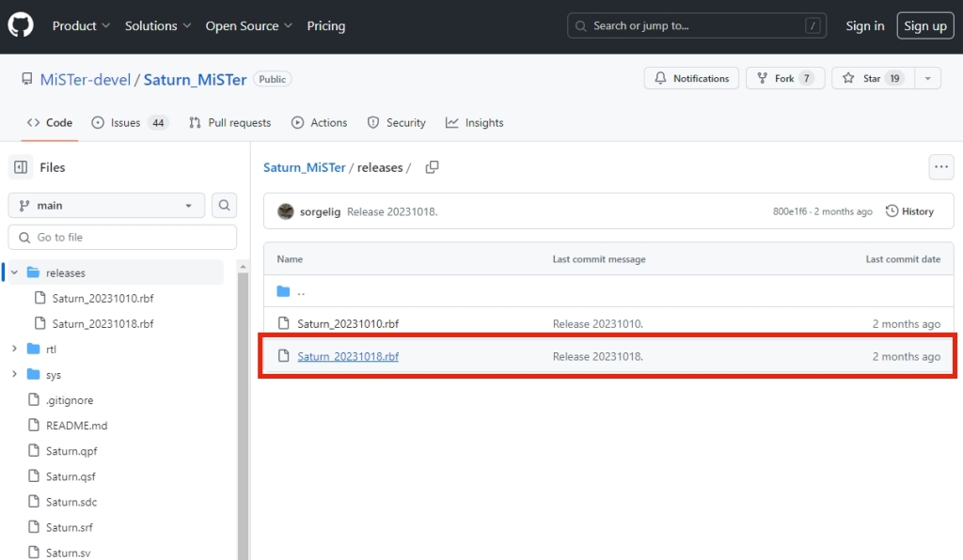Screen dimensions: 963x560
Task: Star the Saturn_MiSTer repository
Action: [870, 79]
